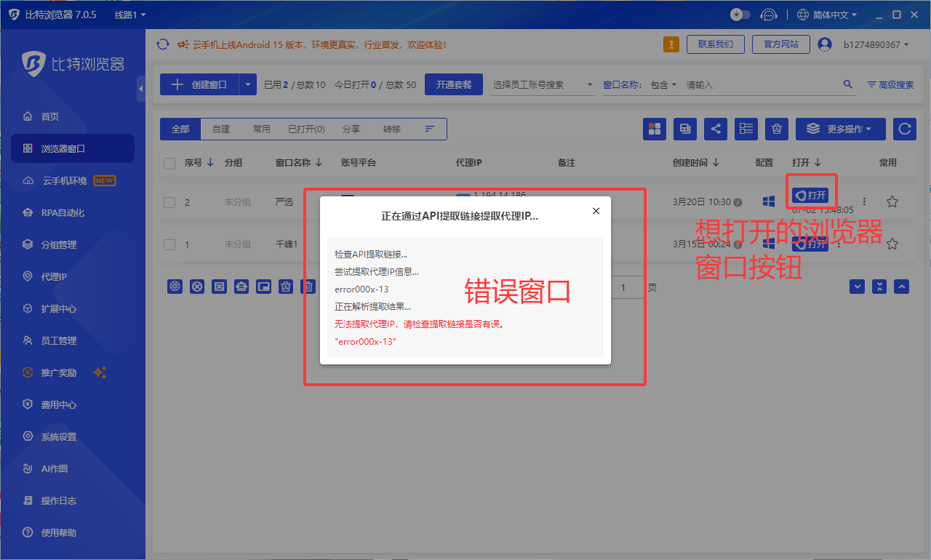Refresh the window list with reload button

click(905, 129)
